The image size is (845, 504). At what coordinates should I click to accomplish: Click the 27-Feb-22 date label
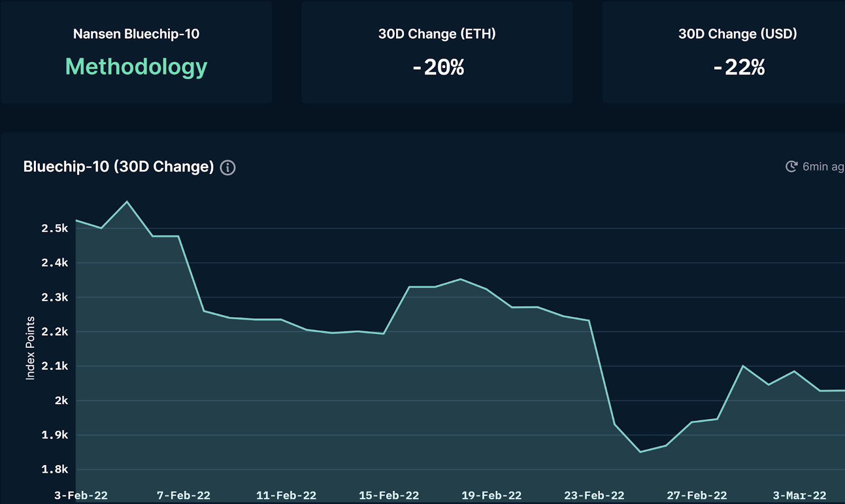coord(697,496)
